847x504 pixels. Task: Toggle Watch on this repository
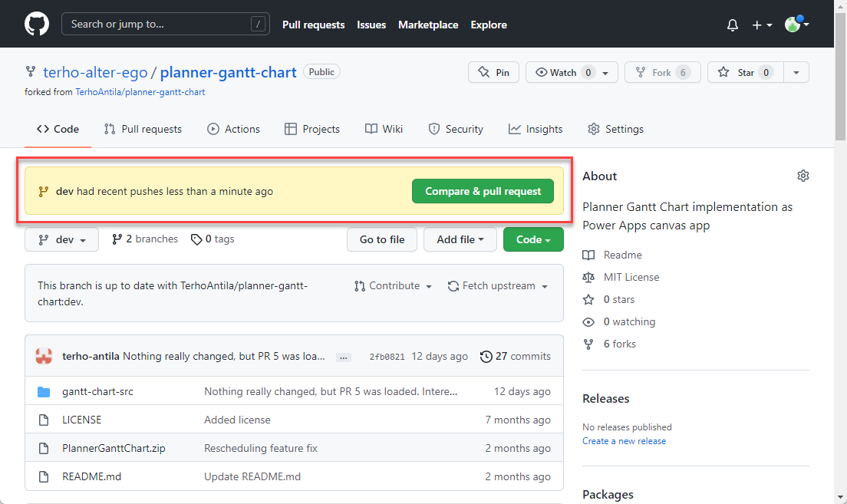pos(564,72)
